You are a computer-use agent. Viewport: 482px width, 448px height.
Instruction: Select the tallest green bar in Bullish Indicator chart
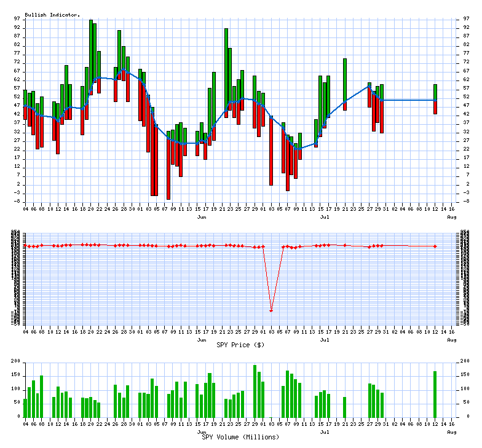click(x=91, y=55)
